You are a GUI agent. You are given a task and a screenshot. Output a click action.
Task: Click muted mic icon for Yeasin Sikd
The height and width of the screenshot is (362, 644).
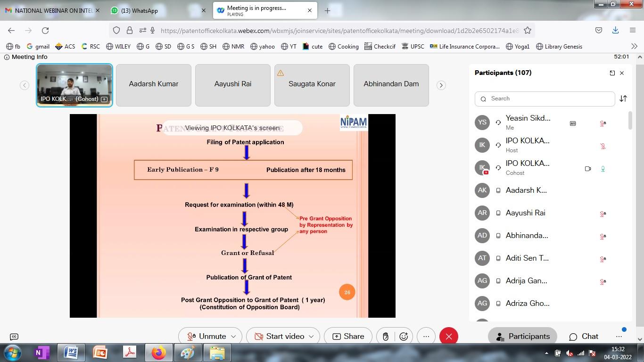pyautogui.click(x=603, y=123)
